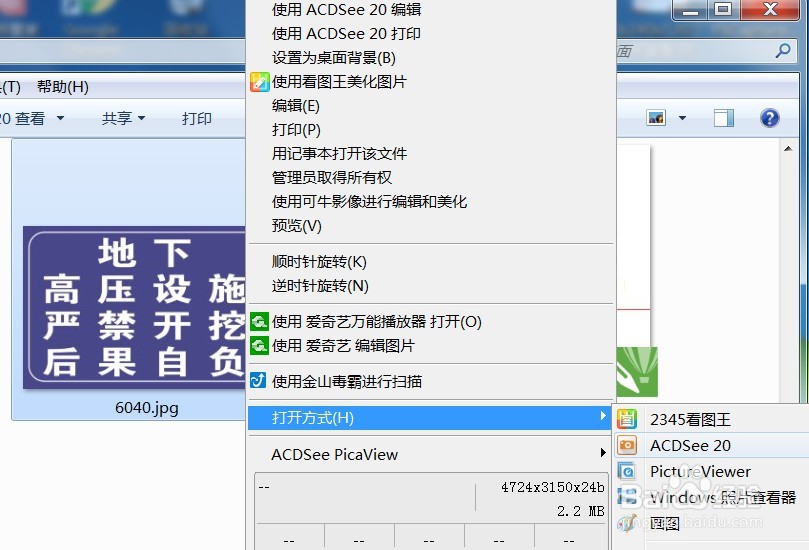Click 共享 toolbar button
The height and width of the screenshot is (550, 809).
tap(117, 118)
